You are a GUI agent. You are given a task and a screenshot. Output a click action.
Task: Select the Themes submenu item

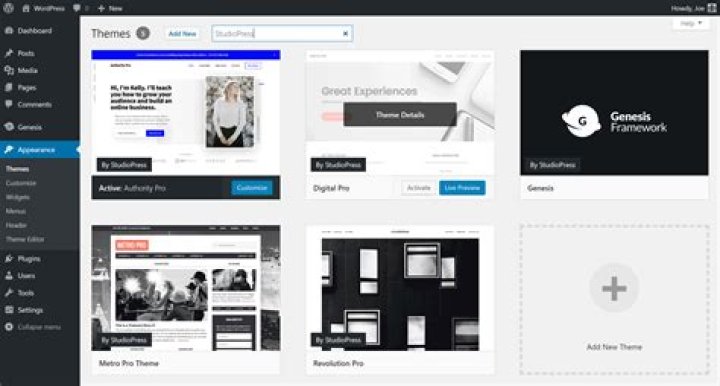point(17,169)
